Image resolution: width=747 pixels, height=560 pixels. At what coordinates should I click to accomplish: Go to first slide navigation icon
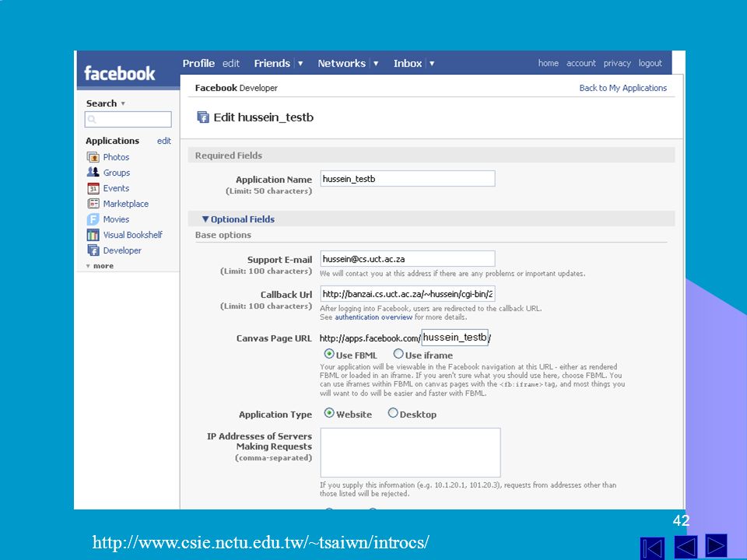point(652,548)
